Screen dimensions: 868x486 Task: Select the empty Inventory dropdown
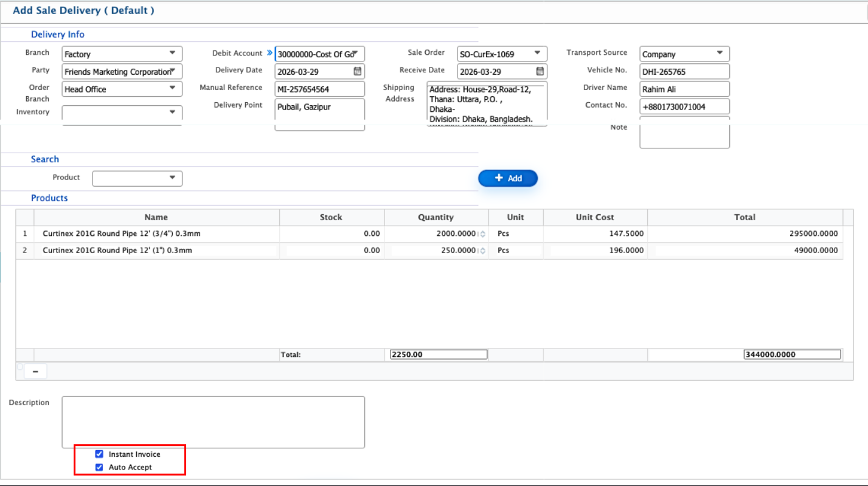click(x=122, y=113)
